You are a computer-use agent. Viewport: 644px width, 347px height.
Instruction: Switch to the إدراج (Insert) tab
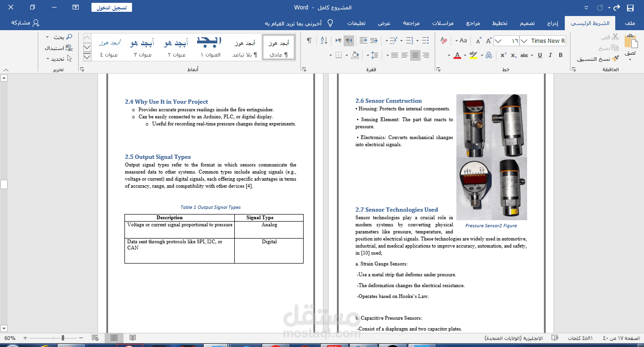(553, 23)
